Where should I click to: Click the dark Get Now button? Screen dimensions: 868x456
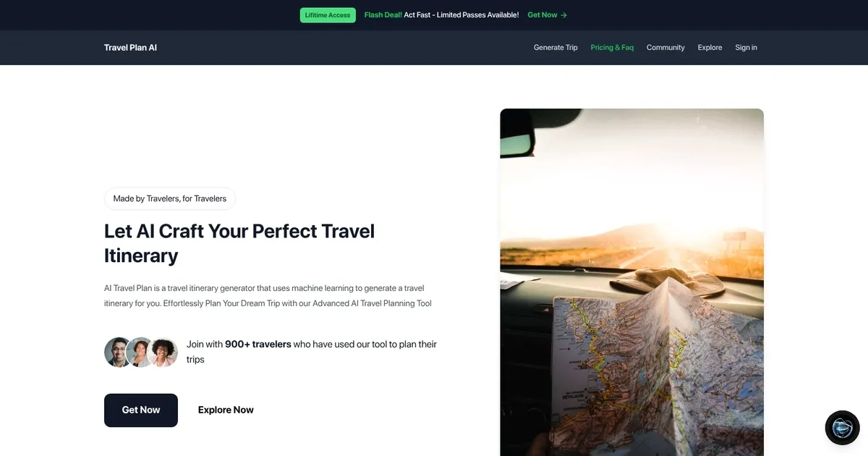141,410
